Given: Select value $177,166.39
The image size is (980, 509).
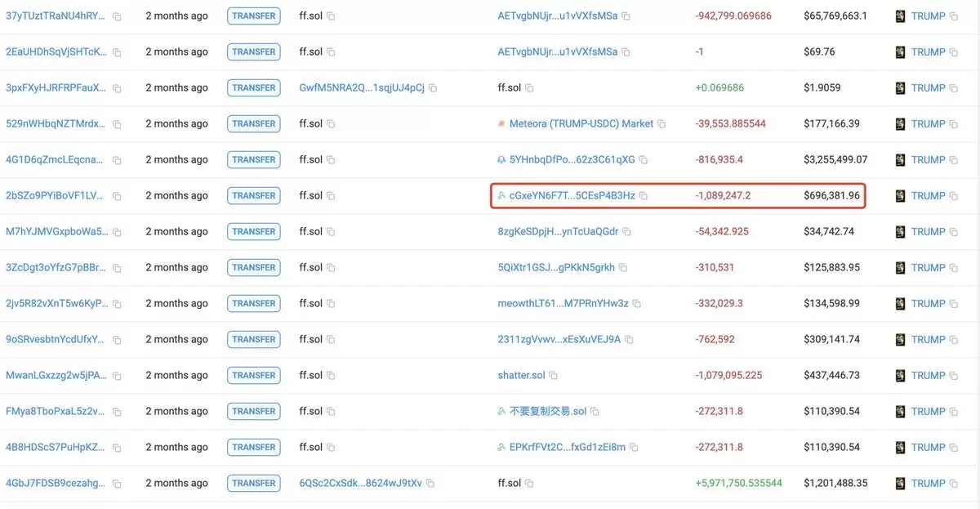Looking at the screenshot, I should 831,123.
